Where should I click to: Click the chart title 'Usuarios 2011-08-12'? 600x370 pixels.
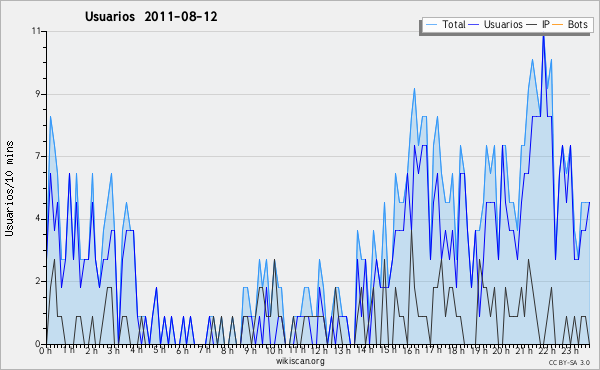[x=151, y=16]
